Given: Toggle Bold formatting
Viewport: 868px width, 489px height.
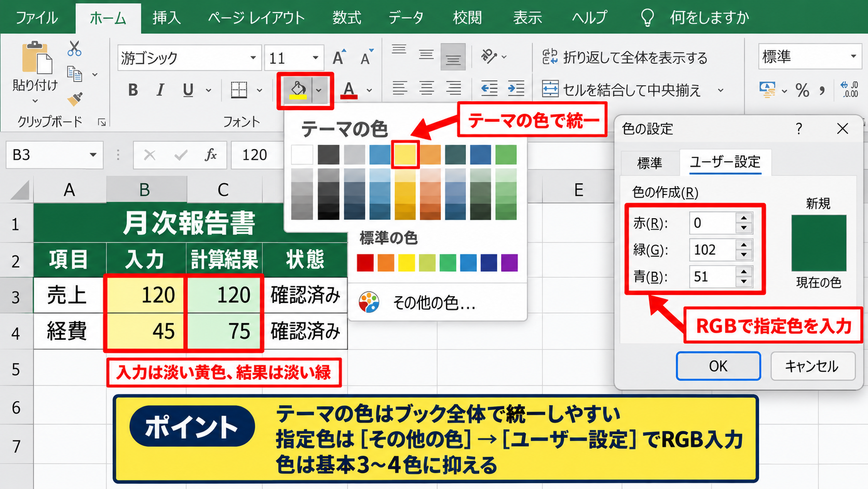Looking at the screenshot, I should (133, 90).
